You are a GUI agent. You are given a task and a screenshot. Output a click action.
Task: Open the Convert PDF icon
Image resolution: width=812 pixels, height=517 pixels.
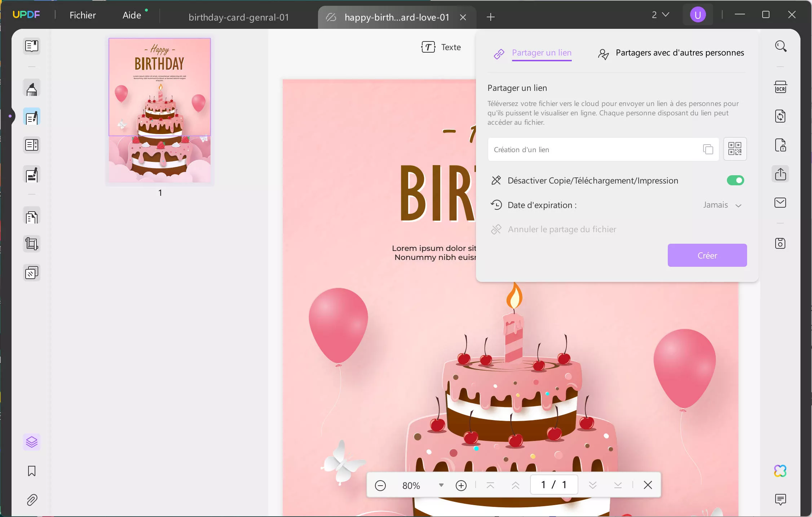pyautogui.click(x=781, y=116)
